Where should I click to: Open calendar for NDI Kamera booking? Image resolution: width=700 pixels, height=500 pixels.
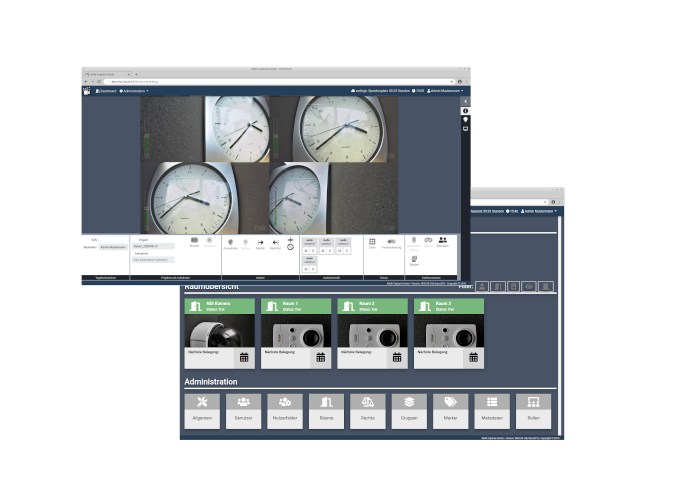pyautogui.click(x=244, y=357)
